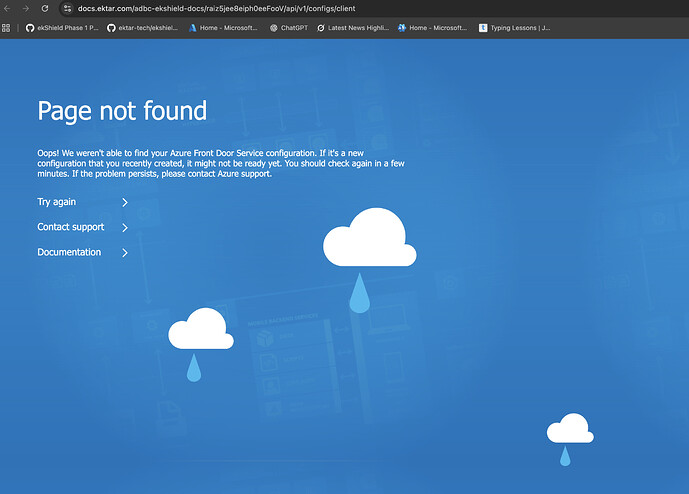
Task: Open the apps grid icon in bookmarks bar
Action: 7,28
